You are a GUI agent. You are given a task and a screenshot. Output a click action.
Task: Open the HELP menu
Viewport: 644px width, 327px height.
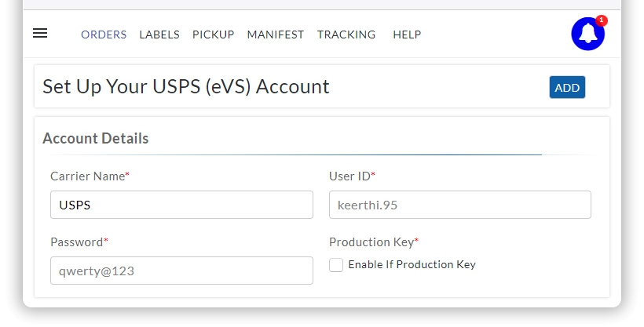click(407, 35)
